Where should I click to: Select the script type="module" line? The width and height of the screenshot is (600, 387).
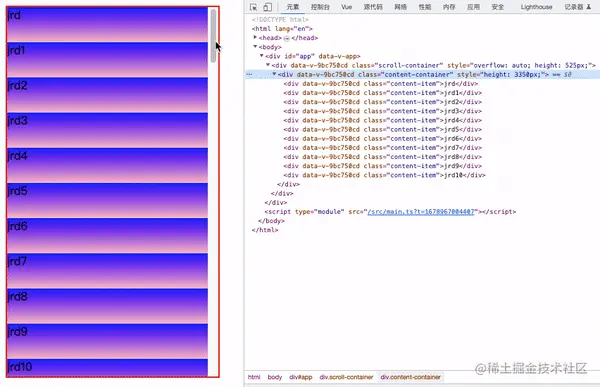(x=390, y=212)
